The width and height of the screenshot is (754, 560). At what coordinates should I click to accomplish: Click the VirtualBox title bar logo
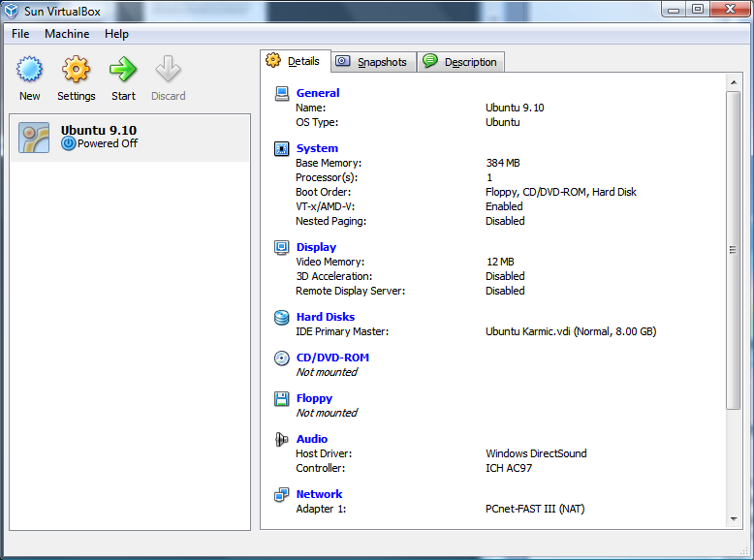[11, 11]
